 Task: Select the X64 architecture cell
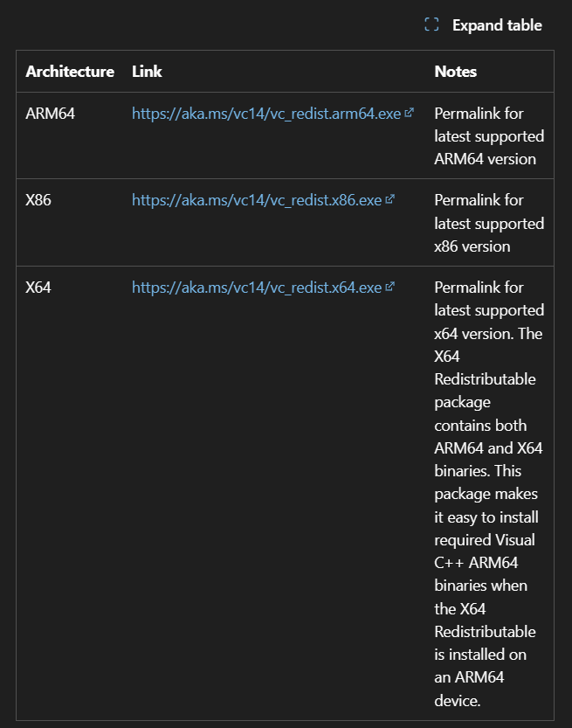[x=38, y=287]
